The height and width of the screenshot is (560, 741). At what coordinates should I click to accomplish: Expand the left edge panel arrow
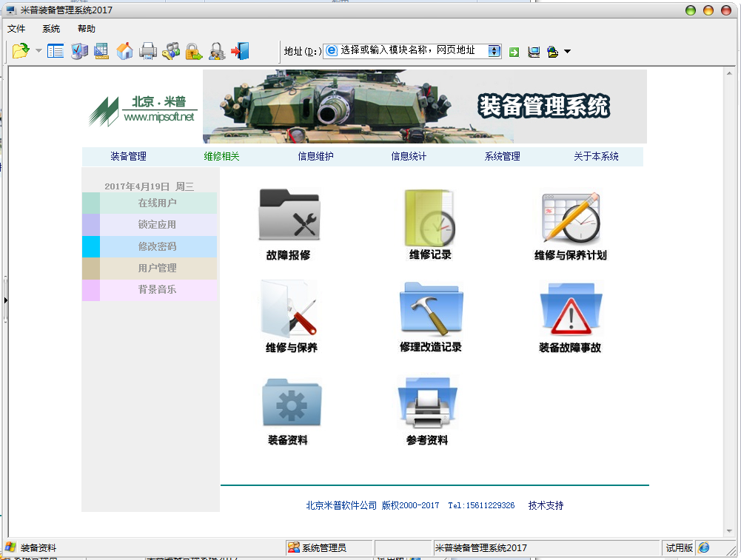pos(5,300)
